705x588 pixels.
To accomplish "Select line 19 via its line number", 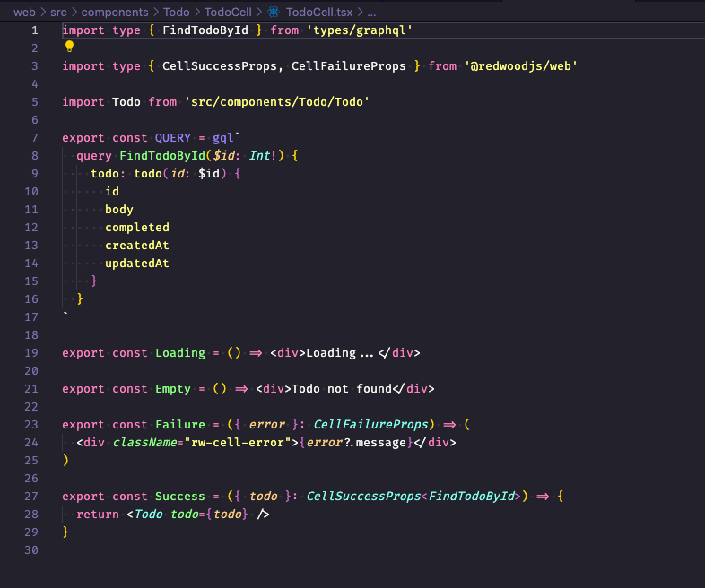I will [31, 353].
